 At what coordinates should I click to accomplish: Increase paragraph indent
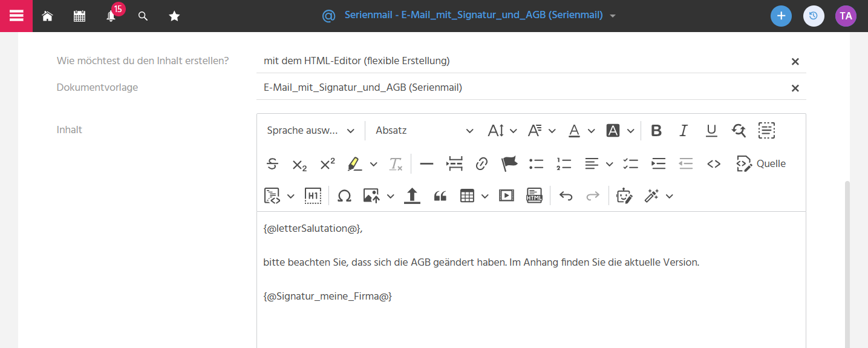(x=658, y=163)
